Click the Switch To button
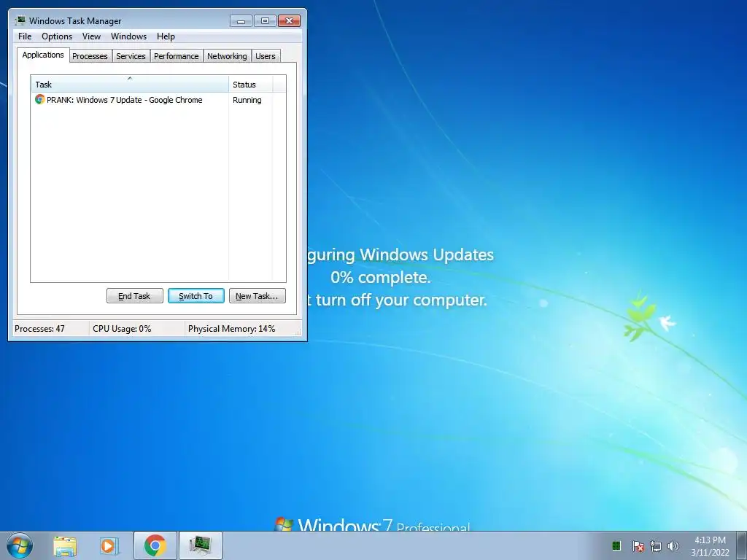747x560 pixels. point(196,296)
